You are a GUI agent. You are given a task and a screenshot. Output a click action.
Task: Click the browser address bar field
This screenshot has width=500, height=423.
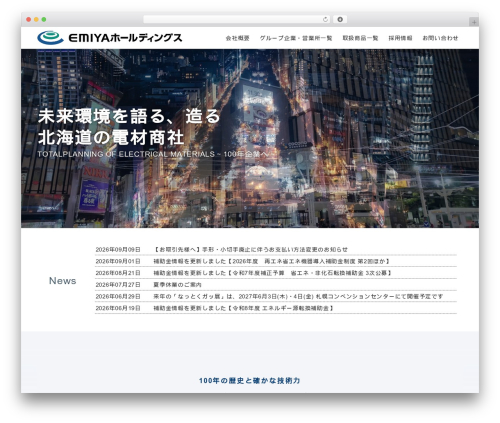point(237,20)
